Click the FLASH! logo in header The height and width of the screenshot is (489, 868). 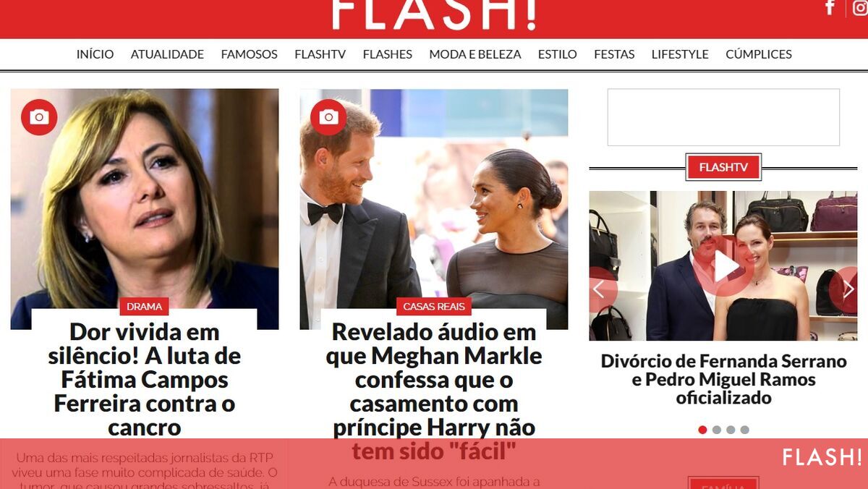coord(434,14)
